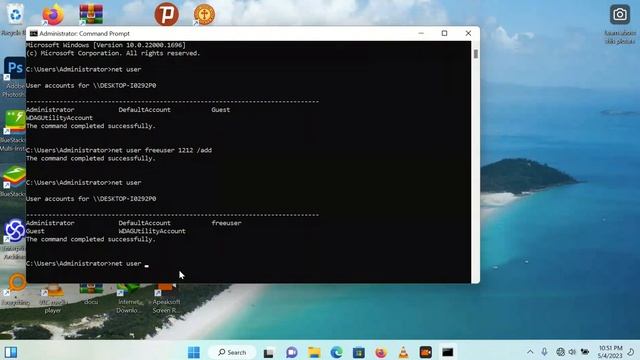The height and width of the screenshot is (360, 640).
Task: Expand the hidden tray icons chevron
Action: [530, 352]
